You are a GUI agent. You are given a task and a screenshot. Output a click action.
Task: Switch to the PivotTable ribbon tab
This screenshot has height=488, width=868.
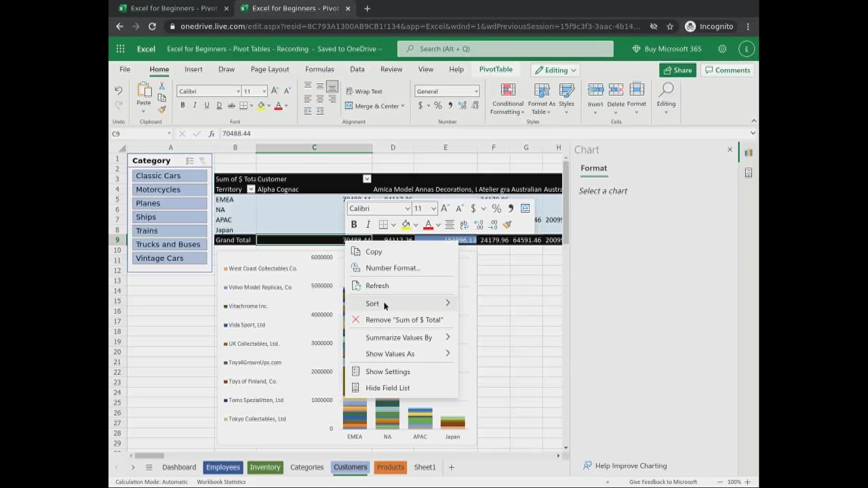(x=496, y=69)
